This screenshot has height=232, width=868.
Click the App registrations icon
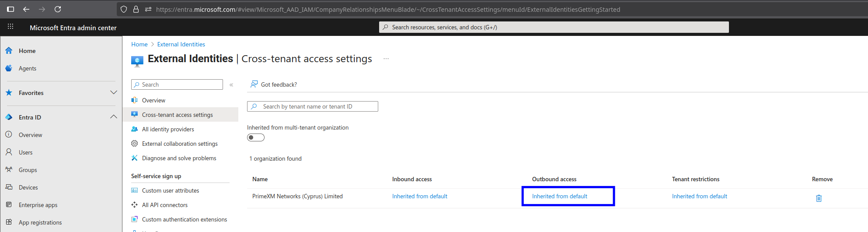[9, 222]
